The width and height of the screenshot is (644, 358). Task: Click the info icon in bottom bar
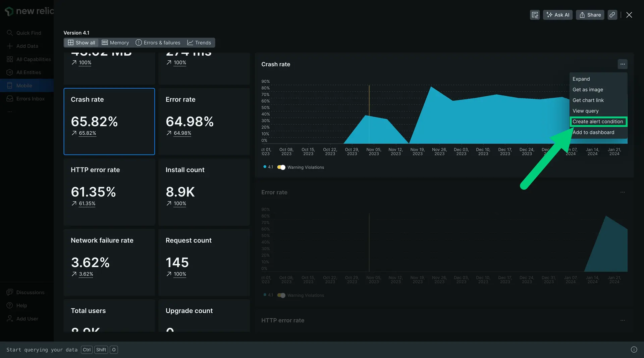(x=634, y=350)
